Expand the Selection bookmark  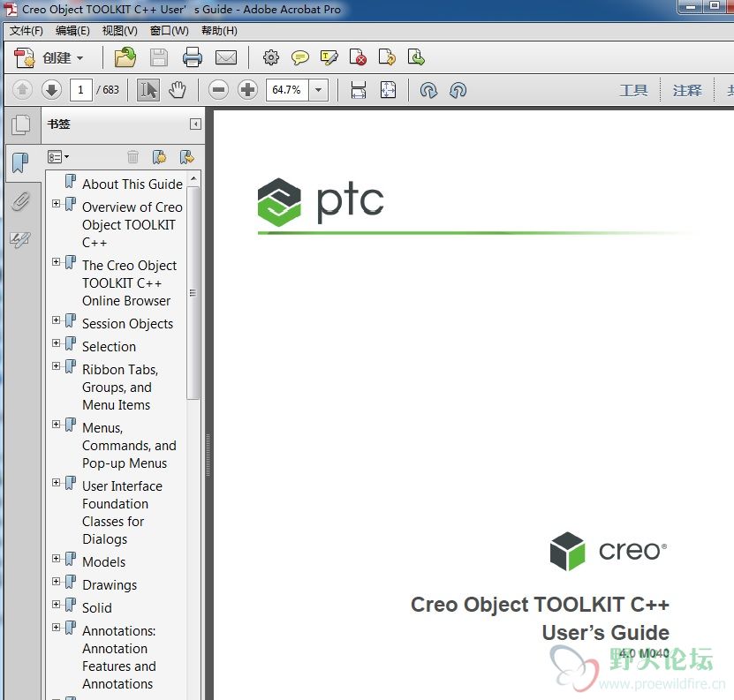[56, 343]
